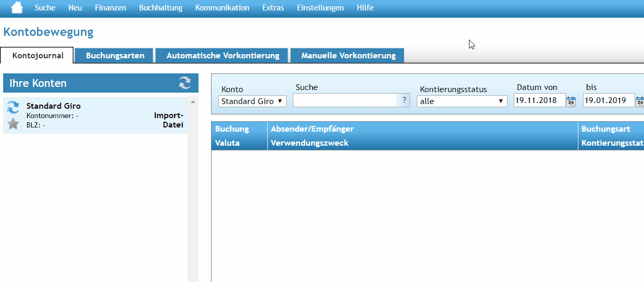Sort by Buchungsart column header
Viewport: 644px width, 282px height.
pos(606,129)
